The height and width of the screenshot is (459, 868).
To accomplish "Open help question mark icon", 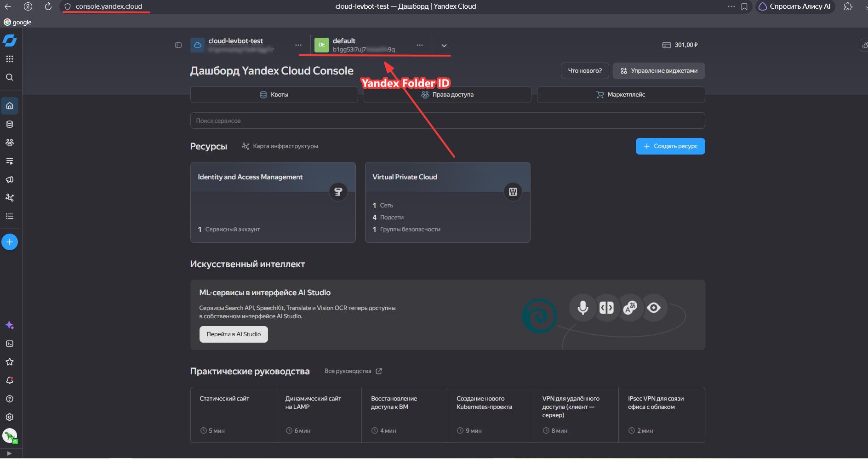I will pos(10,399).
